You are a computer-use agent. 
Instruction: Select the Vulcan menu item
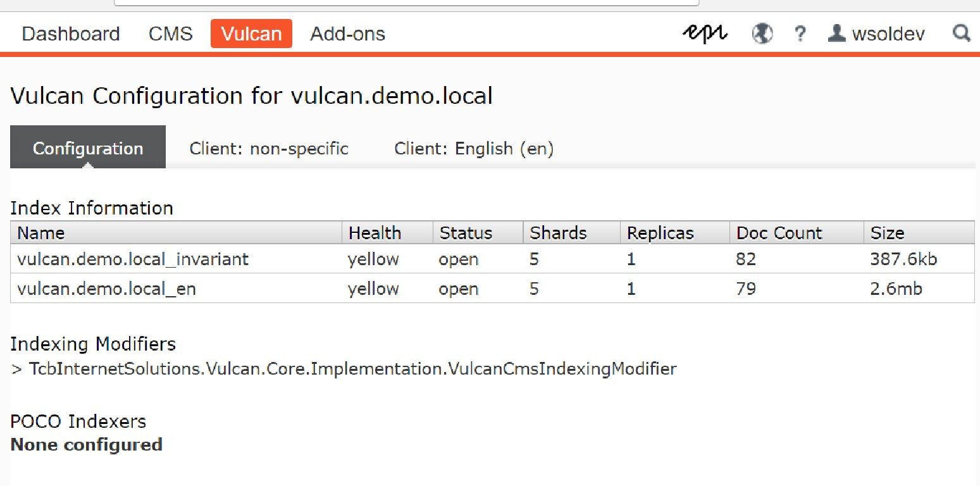pos(251,34)
